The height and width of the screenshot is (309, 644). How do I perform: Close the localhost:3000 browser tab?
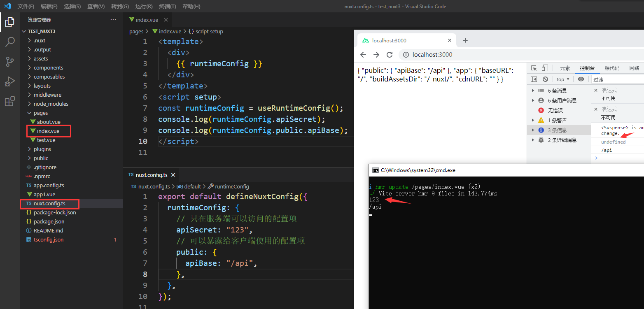pos(450,40)
